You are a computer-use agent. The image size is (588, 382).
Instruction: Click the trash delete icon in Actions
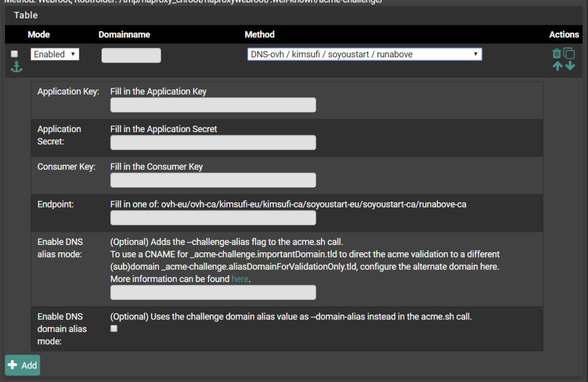pos(556,53)
